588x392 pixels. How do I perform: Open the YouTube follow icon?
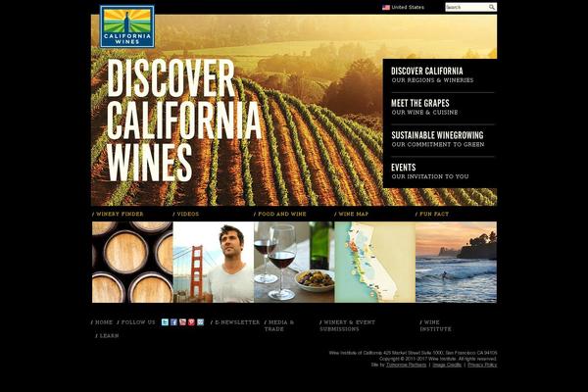click(x=182, y=322)
